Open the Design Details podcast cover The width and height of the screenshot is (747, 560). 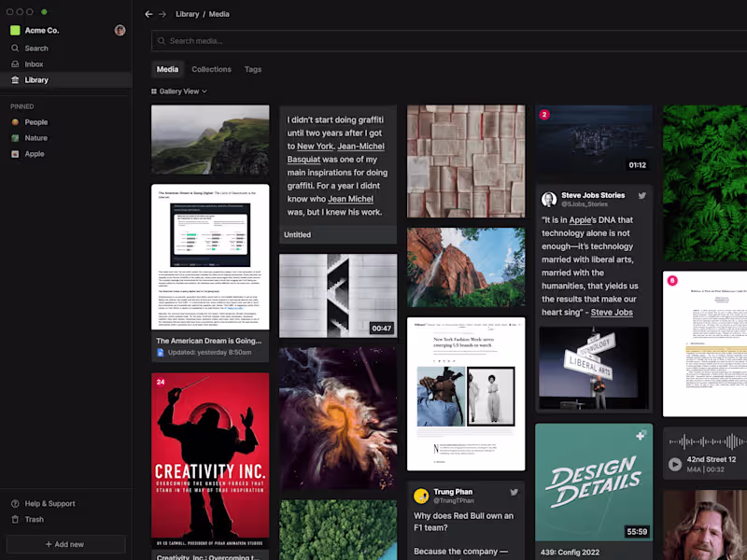594,483
